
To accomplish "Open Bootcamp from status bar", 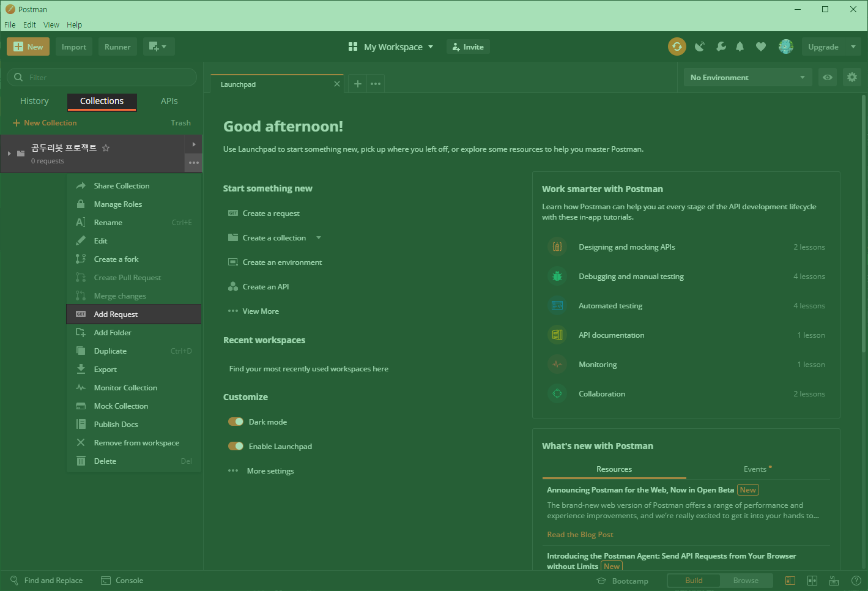I will (623, 581).
